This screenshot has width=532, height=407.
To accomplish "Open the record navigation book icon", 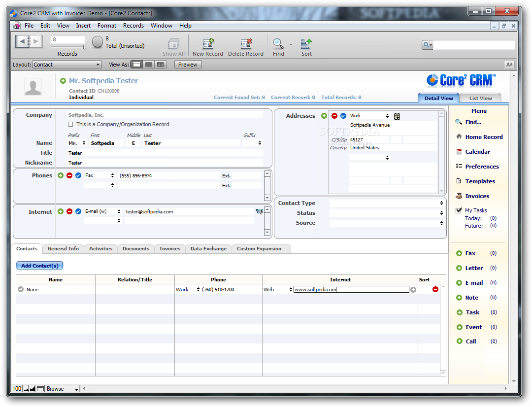I will (29, 41).
